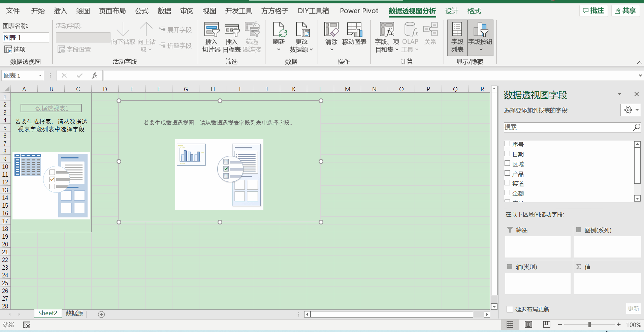Open the 页面布局 ribbon tab
This screenshot has height=332, width=644.
112,11
